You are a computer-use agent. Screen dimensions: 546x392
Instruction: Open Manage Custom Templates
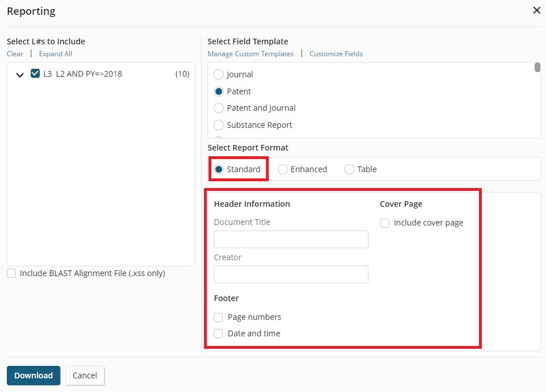click(x=251, y=54)
